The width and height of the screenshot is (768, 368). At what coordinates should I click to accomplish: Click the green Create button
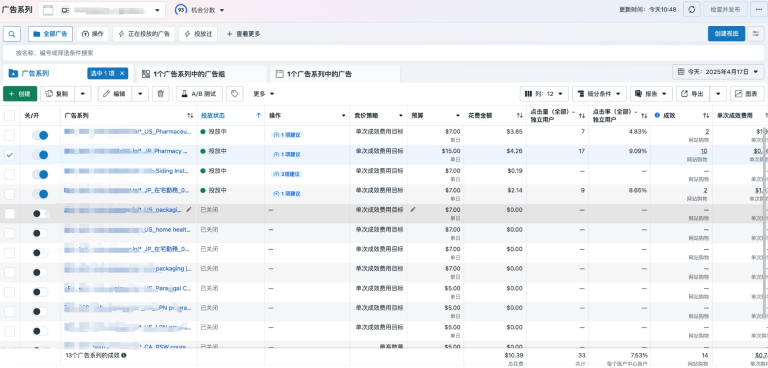click(x=20, y=94)
